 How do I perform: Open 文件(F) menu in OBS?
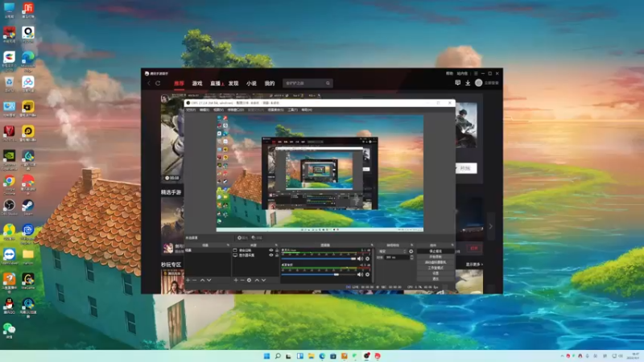coord(191,109)
